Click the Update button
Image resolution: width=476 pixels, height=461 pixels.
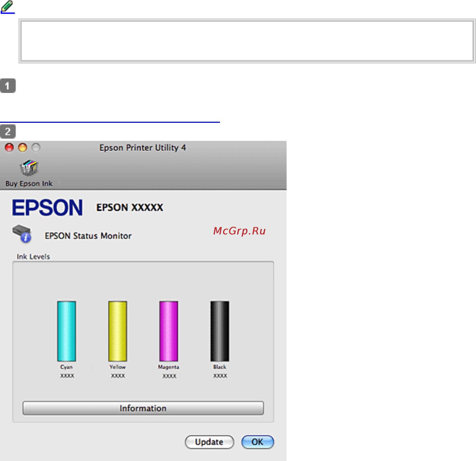click(209, 442)
